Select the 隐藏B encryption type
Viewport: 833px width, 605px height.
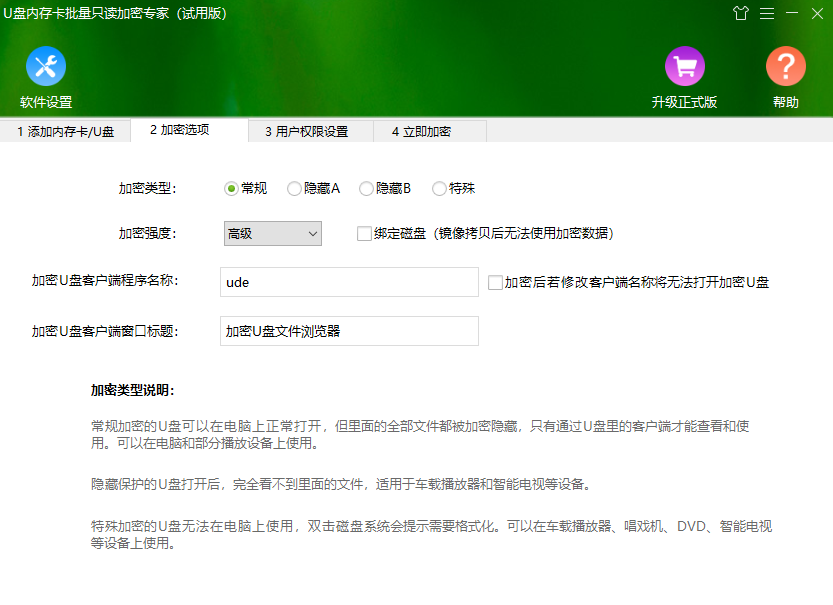point(366,188)
